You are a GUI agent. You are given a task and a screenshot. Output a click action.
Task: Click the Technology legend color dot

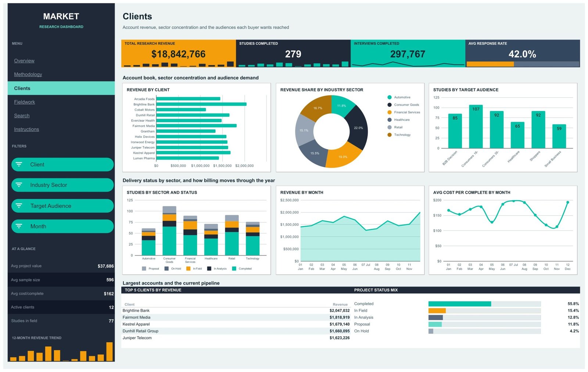pyautogui.click(x=390, y=135)
